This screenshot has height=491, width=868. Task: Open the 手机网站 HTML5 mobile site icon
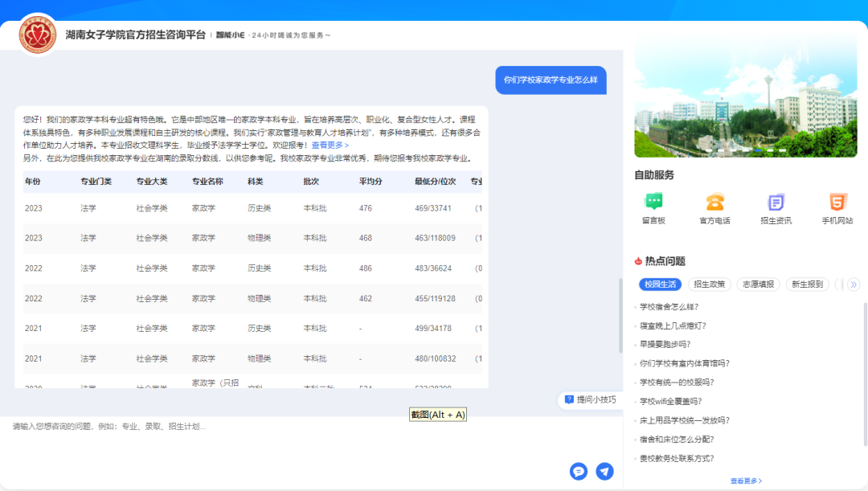click(x=837, y=203)
